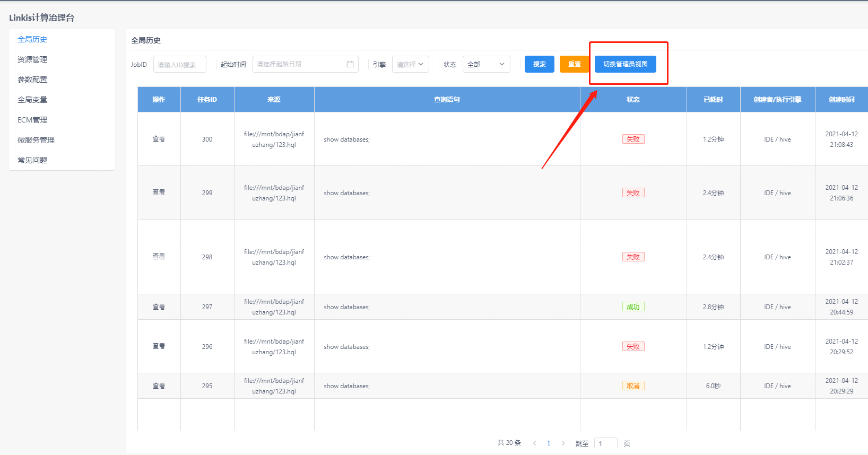Click 切换管理员视图 button
The height and width of the screenshot is (455, 868).
point(625,64)
